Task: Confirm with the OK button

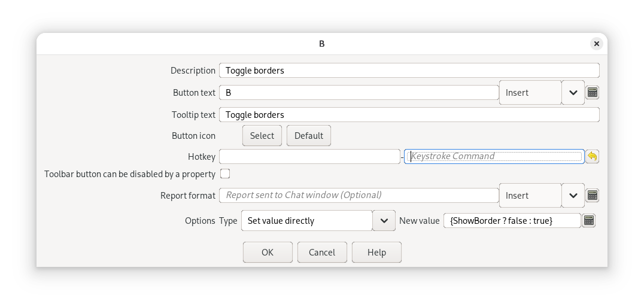Action: [x=268, y=253]
